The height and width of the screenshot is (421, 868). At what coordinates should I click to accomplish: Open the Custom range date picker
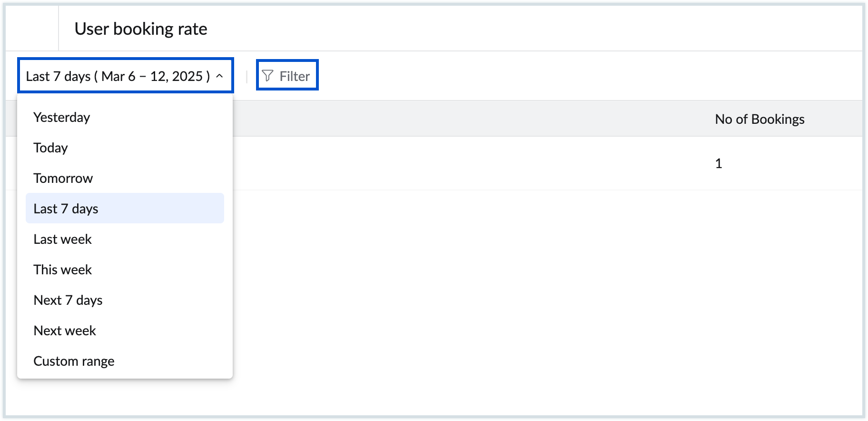73,361
